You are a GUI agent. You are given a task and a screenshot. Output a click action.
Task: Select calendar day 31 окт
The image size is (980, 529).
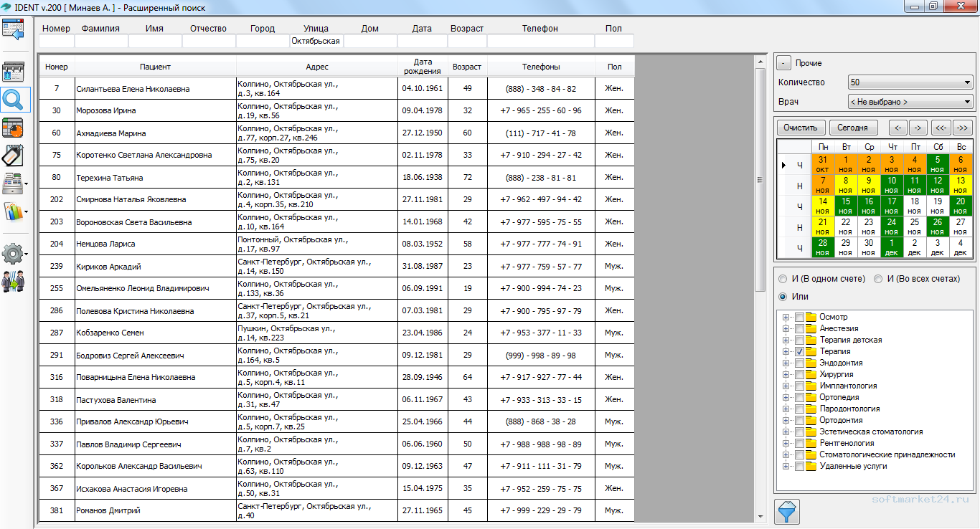coord(822,164)
